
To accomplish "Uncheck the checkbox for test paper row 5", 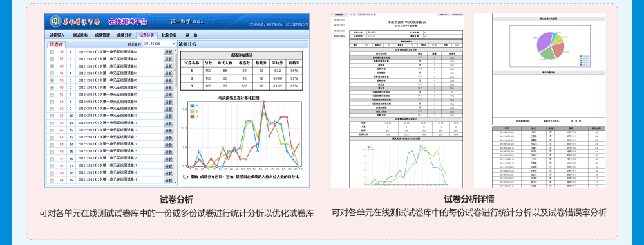I will tap(52, 81).
